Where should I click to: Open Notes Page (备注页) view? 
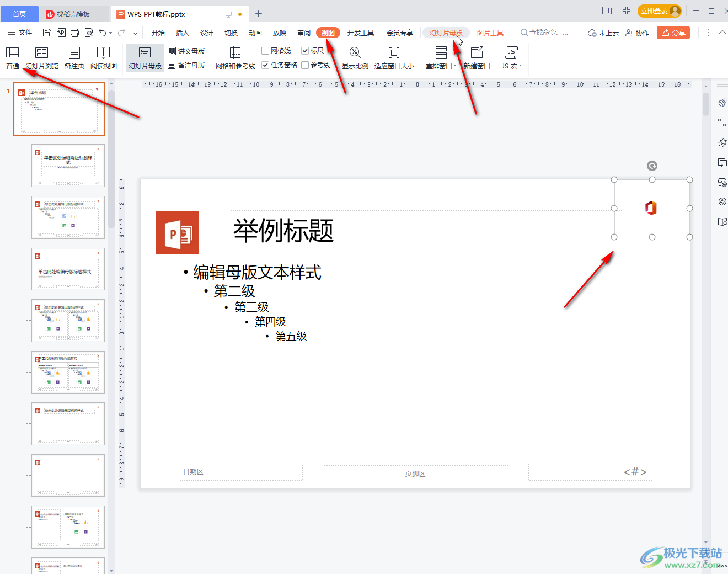click(74, 58)
